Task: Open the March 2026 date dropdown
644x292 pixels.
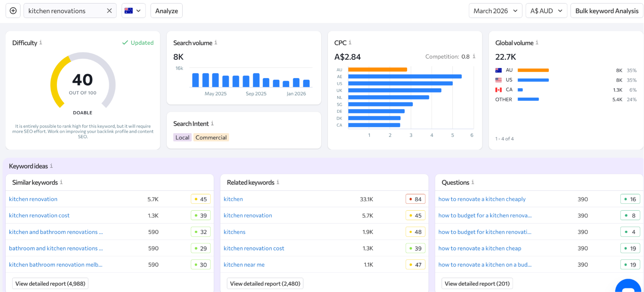Action: pos(495,11)
